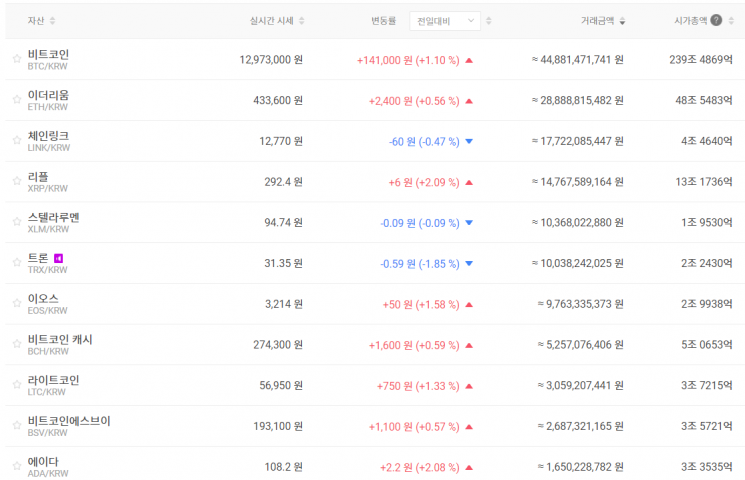745x480 pixels.
Task: Favorite 이더리움 with its star icon
Action: click(17, 99)
